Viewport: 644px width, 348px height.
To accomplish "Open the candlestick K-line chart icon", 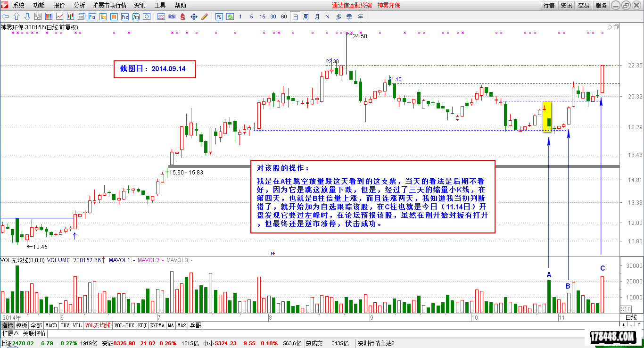I will (x=70, y=17).
